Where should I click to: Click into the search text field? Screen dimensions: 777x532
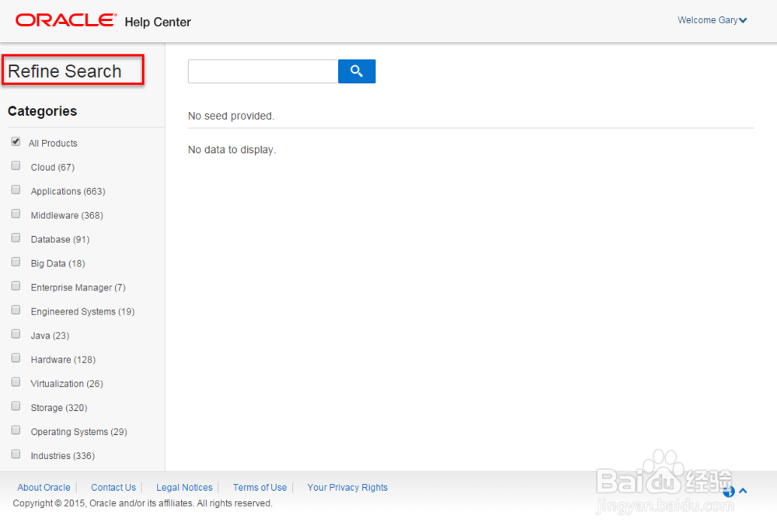point(263,71)
